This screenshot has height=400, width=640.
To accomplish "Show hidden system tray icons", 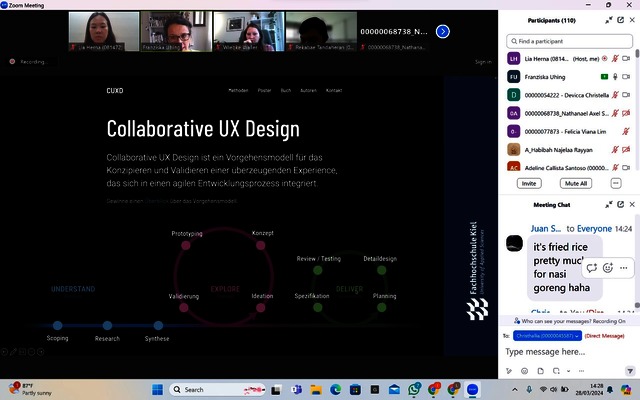I will pos(515,389).
